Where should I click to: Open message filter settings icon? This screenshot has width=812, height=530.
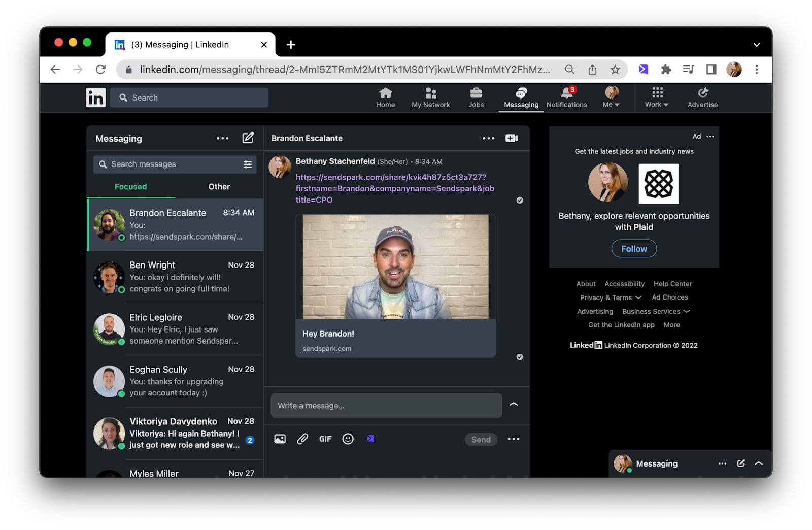tap(248, 164)
